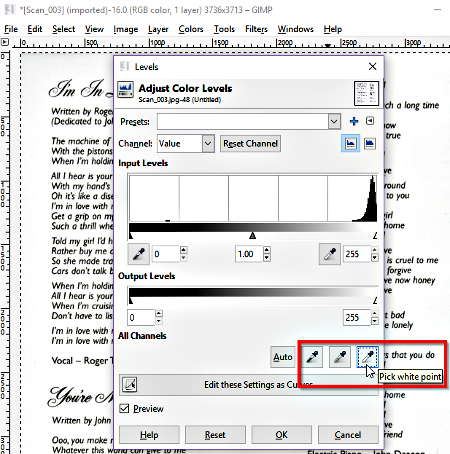Close the Levels dialog
The height and width of the screenshot is (454, 450).
[x=373, y=66]
